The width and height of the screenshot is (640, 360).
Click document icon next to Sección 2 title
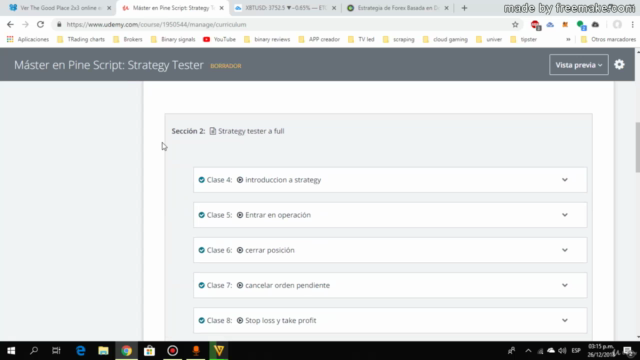(x=213, y=131)
